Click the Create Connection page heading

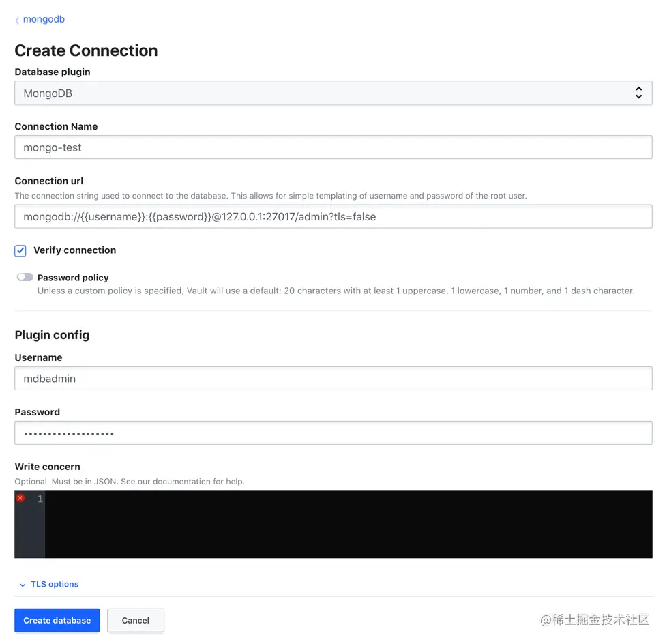pos(87,50)
